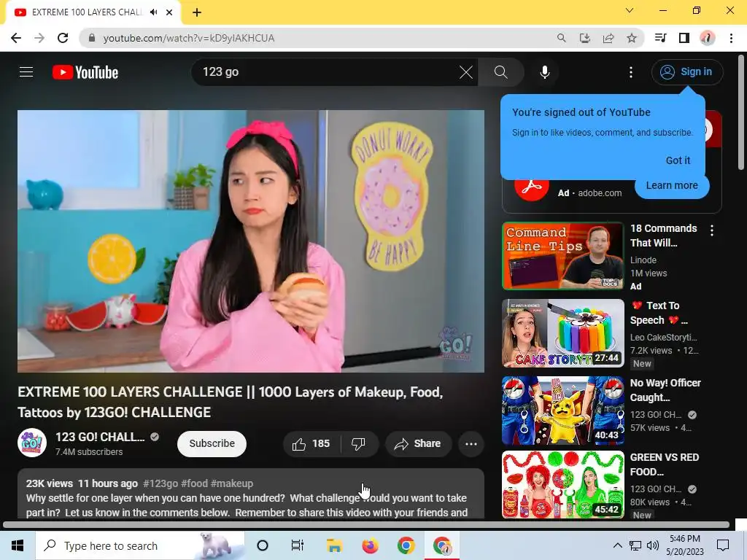Bookmark this page with star
This screenshot has width=747, height=560.
pos(632,38)
